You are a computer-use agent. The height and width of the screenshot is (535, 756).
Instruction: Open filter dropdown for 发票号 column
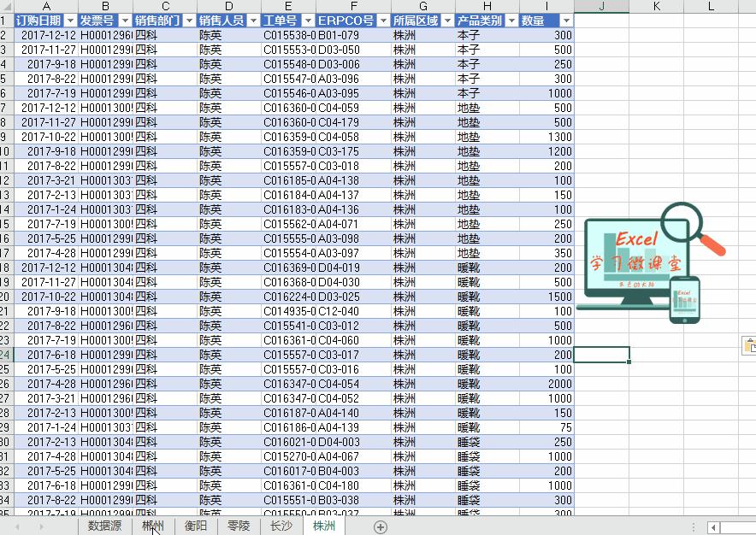tap(126, 21)
